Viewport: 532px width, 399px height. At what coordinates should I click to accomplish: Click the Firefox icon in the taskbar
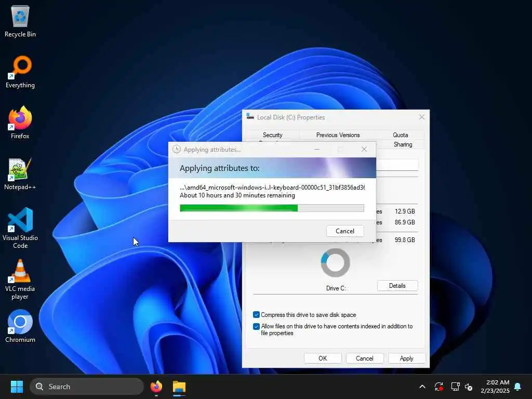(x=156, y=387)
